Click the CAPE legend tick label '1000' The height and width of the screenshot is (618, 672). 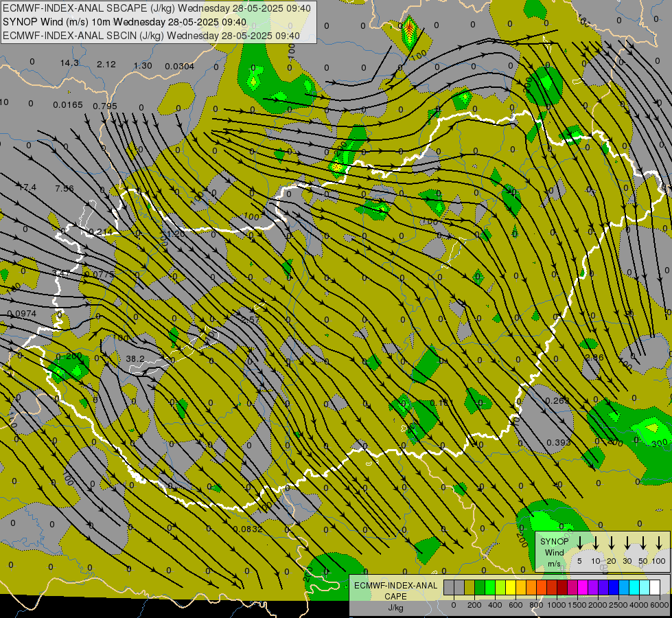(556, 605)
